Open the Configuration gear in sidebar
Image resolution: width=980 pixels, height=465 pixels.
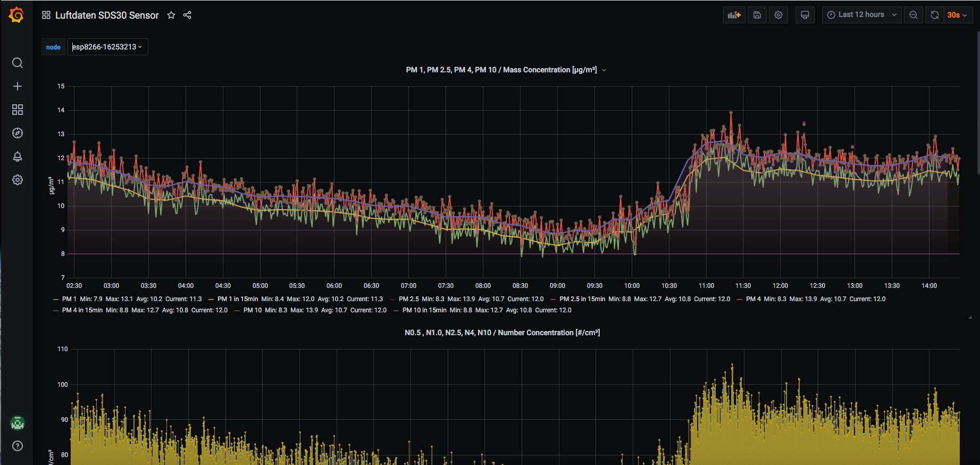(x=18, y=180)
